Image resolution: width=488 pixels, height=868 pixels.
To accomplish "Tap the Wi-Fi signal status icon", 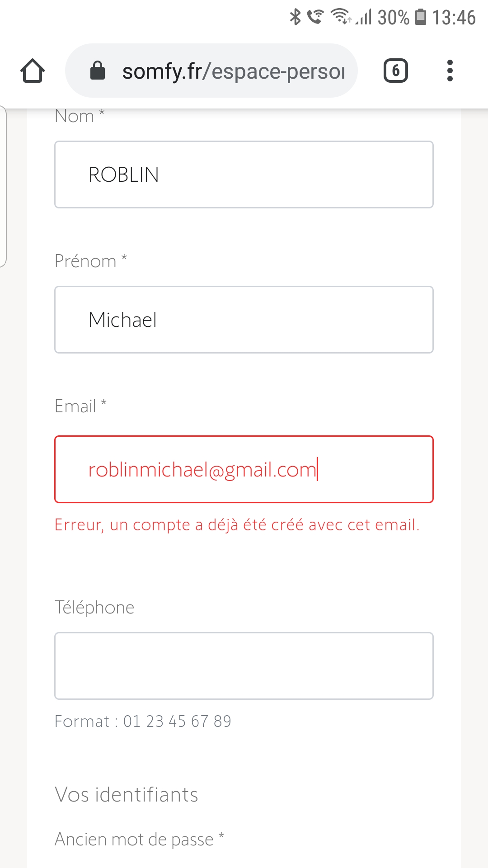I will click(x=340, y=17).
